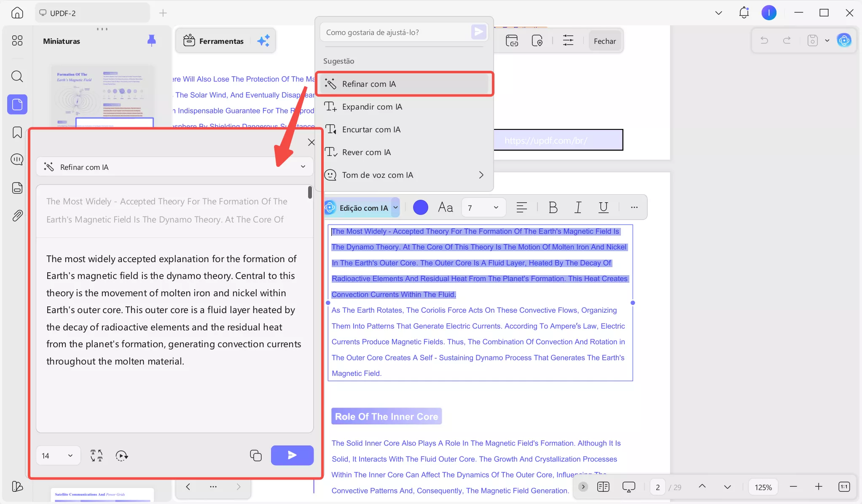This screenshot has height=504, width=862.
Task: Open the blue text color swatch
Action: pos(420,207)
